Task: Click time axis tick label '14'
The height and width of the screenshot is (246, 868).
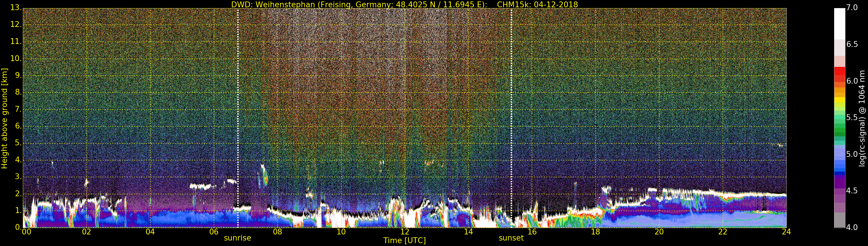Action: pos(468,232)
